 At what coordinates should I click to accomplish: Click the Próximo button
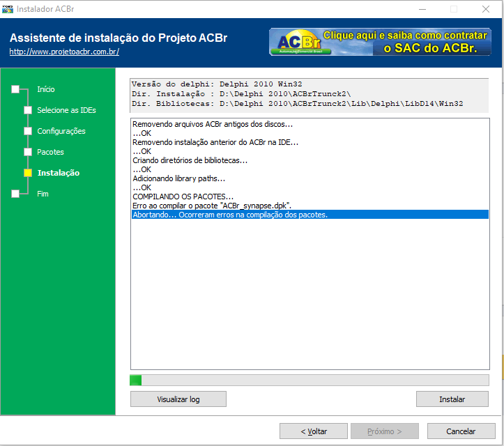(385, 431)
